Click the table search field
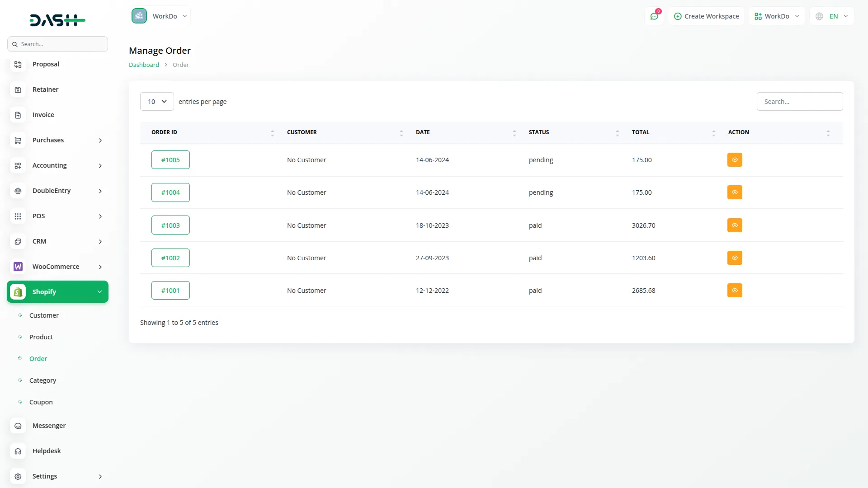The height and width of the screenshot is (488, 868). pyautogui.click(x=799, y=101)
